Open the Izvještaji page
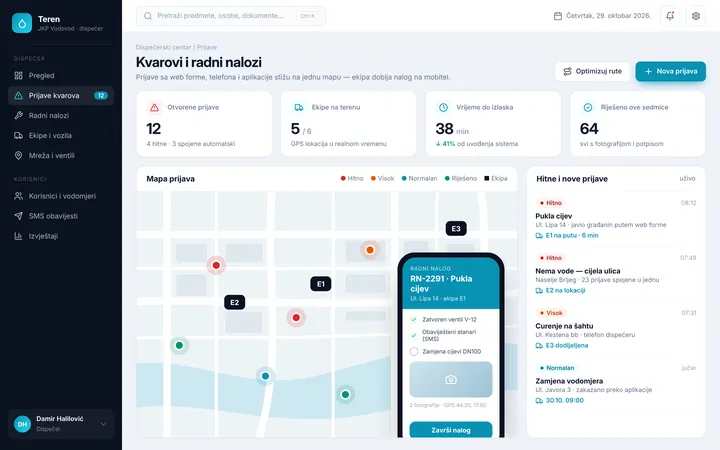This screenshot has height=450, width=720. 61,236
